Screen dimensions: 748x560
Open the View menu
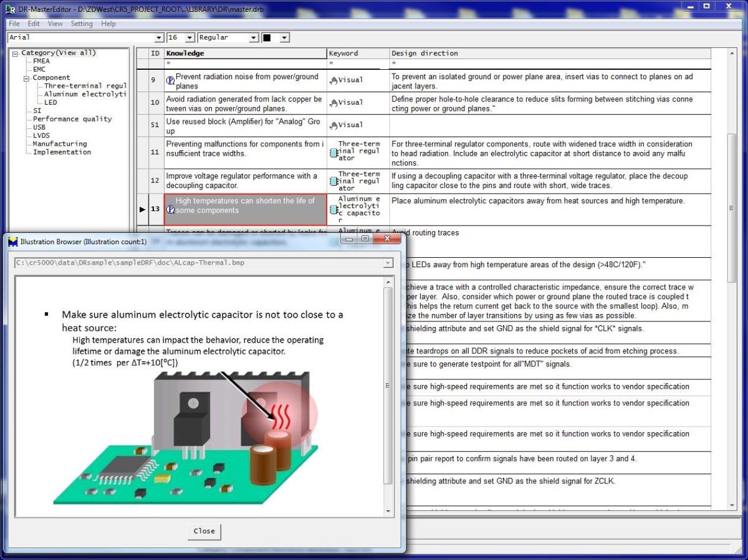tap(55, 24)
